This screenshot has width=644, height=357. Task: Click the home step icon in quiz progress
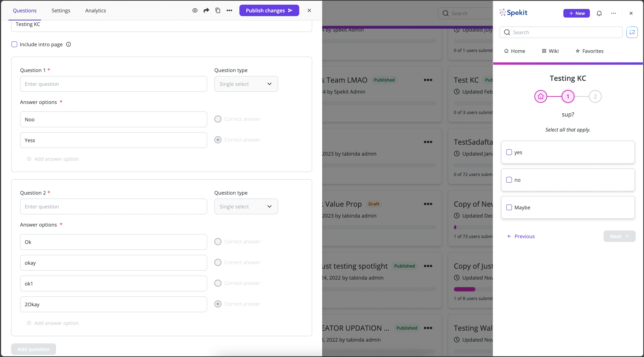pos(540,96)
